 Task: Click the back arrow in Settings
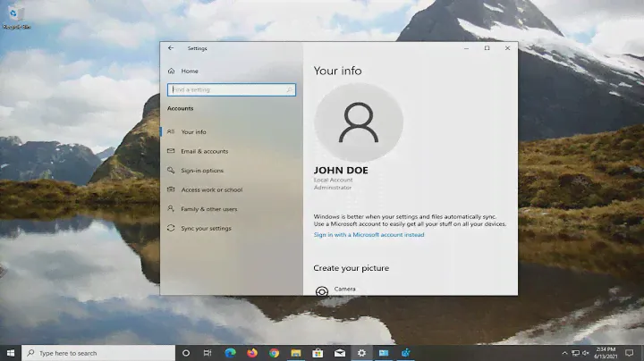click(x=171, y=48)
